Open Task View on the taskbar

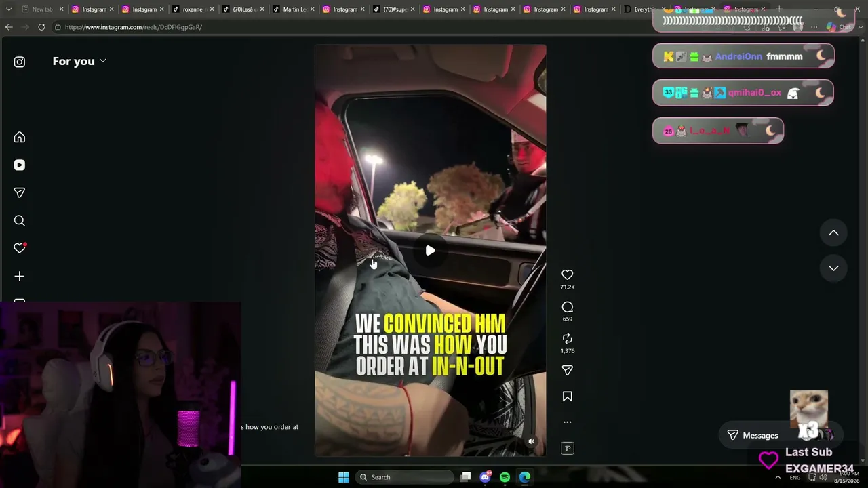pyautogui.click(x=465, y=477)
